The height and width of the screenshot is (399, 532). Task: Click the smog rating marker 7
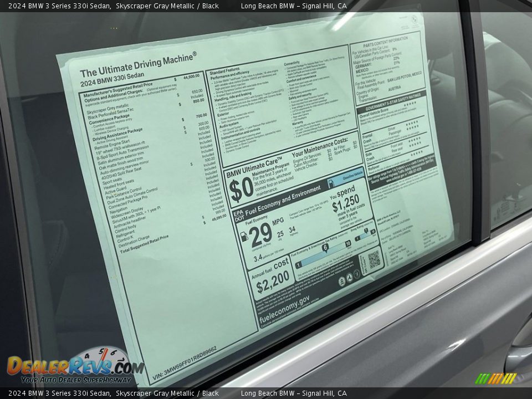[x=366, y=232]
